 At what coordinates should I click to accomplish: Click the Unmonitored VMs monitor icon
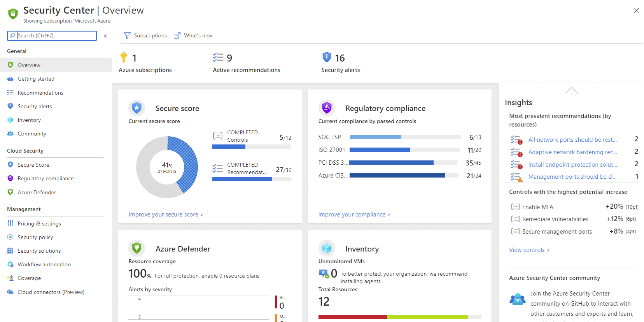[324, 273]
